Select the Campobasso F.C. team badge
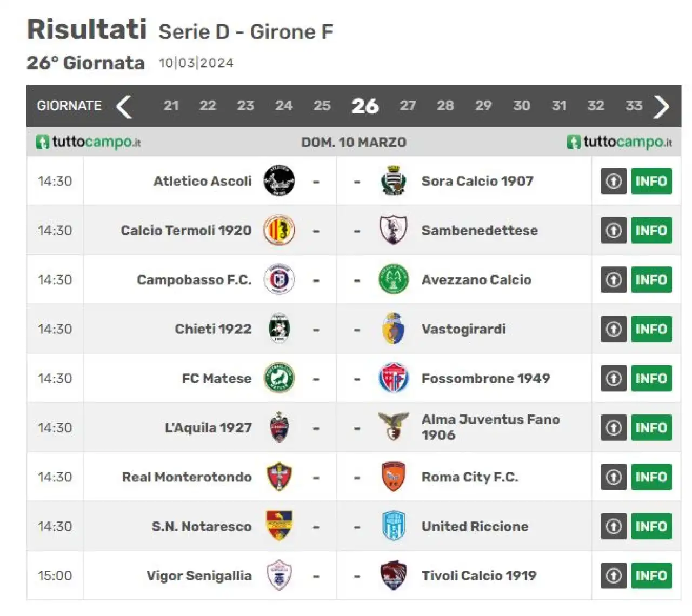Screen dimensions: 692x616 [x=279, y=279]
